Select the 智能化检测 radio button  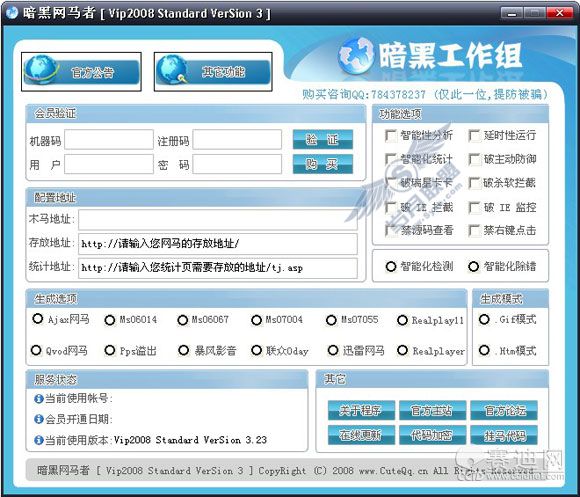click(391, 266)
